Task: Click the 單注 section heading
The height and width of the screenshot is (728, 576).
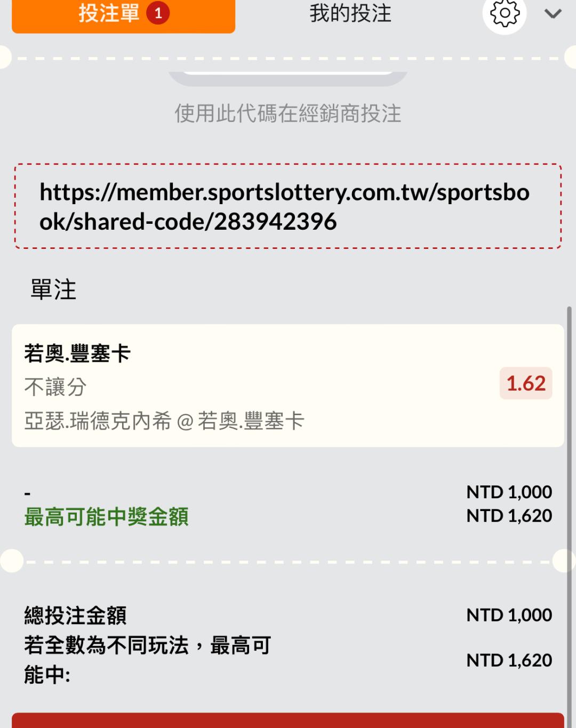Action: pyautogui.click(x=53, y=290)
